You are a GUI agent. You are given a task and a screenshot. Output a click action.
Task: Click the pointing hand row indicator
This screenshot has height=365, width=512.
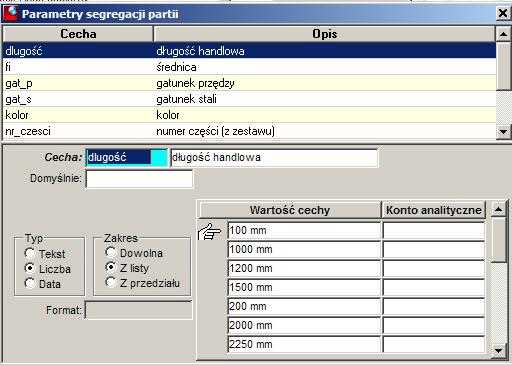pos(209,231)
